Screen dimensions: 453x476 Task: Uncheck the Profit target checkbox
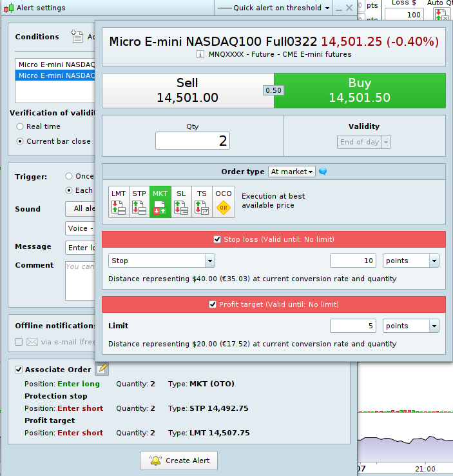[213, 304]
